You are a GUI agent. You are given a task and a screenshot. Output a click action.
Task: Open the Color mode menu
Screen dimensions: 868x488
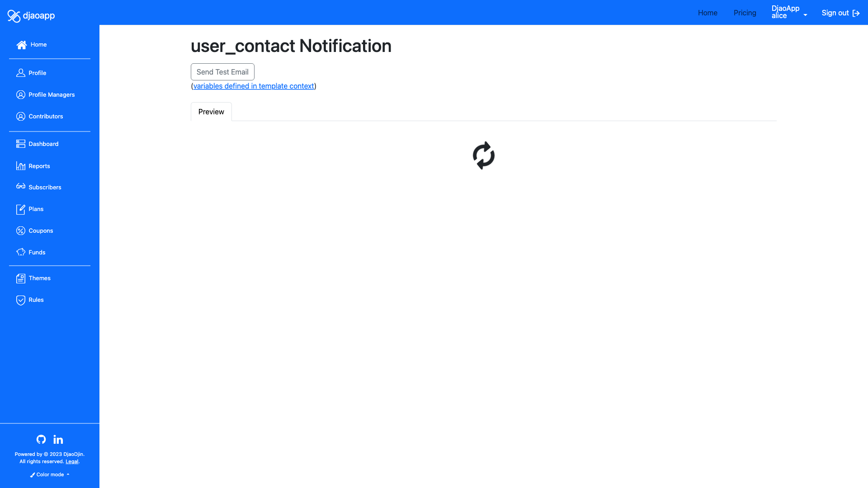tap(50, 475)
